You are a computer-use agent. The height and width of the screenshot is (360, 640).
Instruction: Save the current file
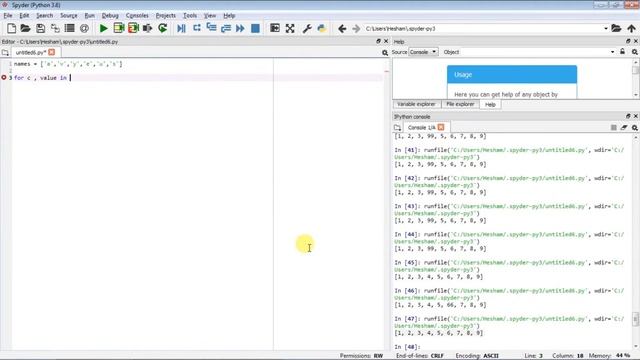click(40, 28)
